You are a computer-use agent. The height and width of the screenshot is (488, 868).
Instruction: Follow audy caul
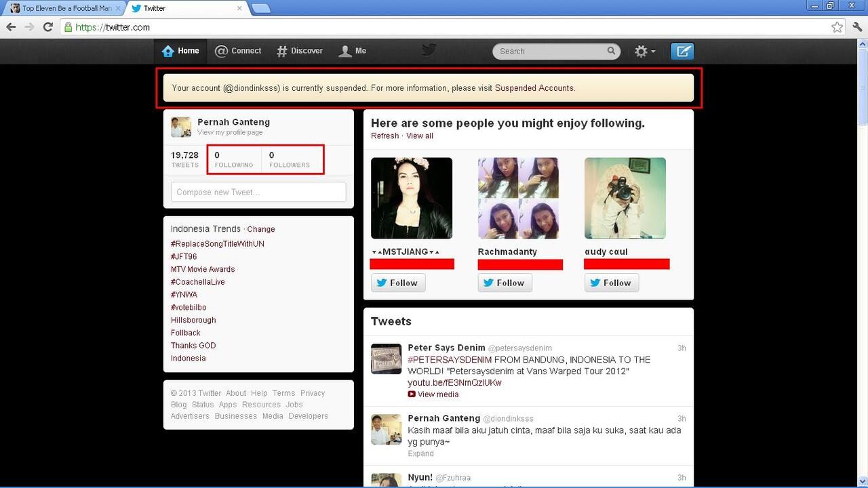click(612, 283)
